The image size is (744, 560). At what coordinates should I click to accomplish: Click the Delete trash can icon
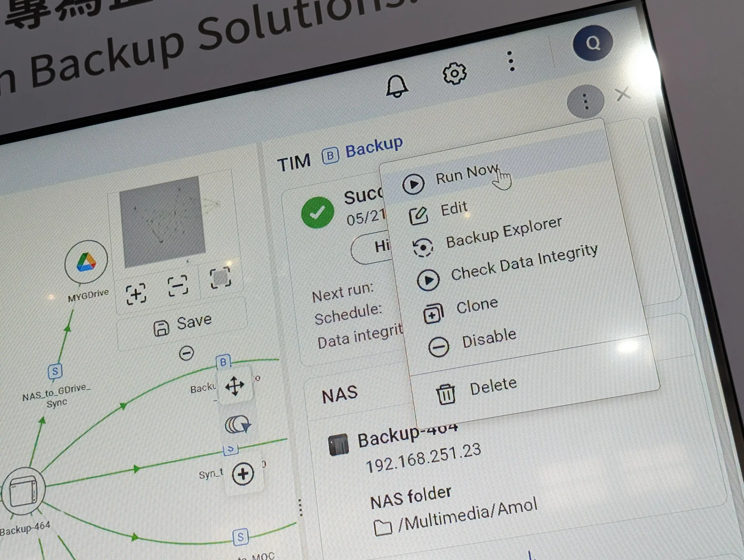[x=446, y=394]
